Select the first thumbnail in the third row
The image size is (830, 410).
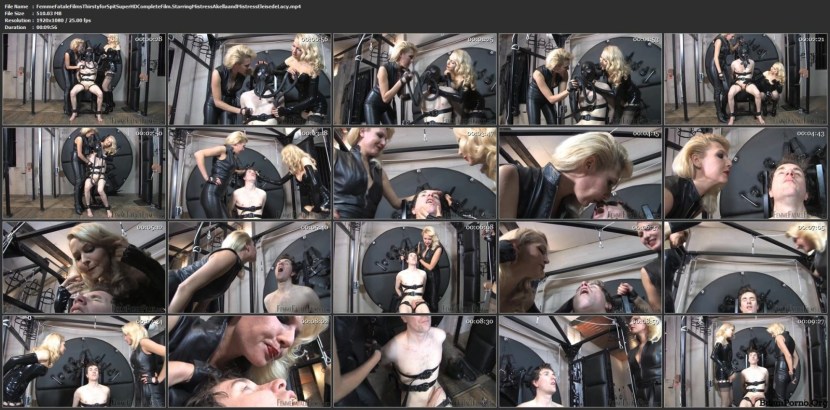pos(83,267)
